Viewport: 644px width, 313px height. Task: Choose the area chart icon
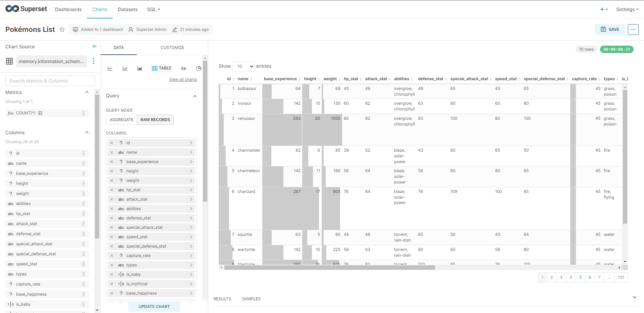140,68
